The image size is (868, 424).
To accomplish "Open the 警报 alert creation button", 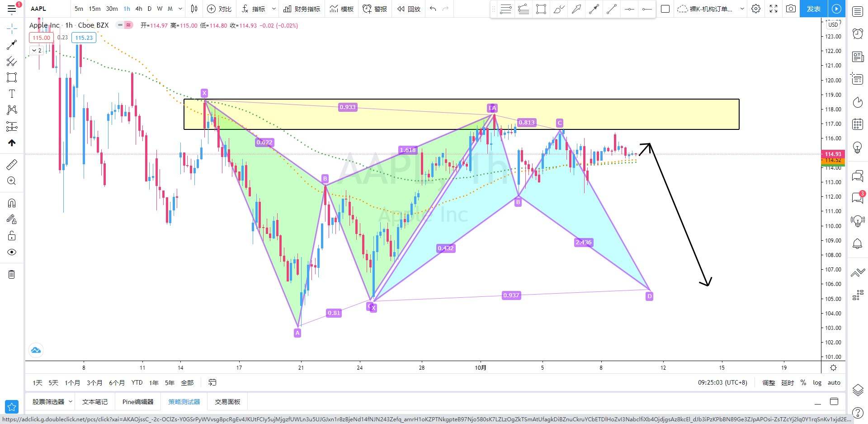I will pos(375,9).
